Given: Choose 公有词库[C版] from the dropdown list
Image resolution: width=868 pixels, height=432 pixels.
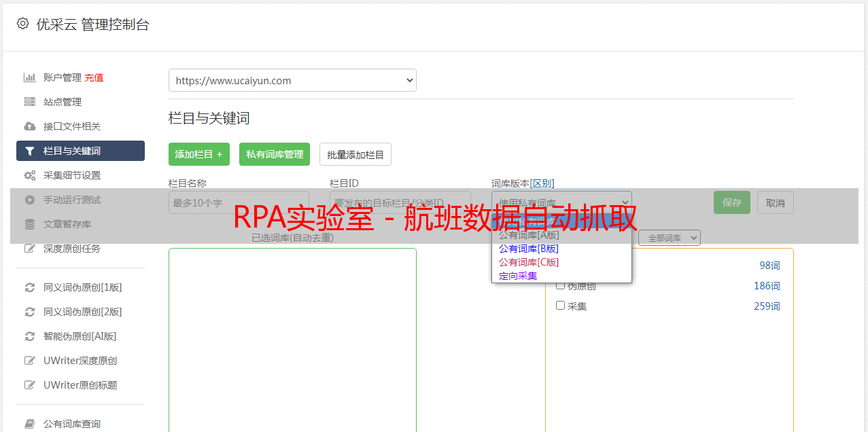Looking at the screenshot, I should tap(529, 262).
